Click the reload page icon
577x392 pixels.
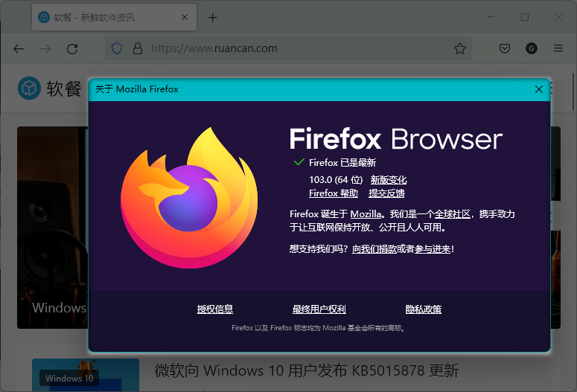tap(72, 48)
